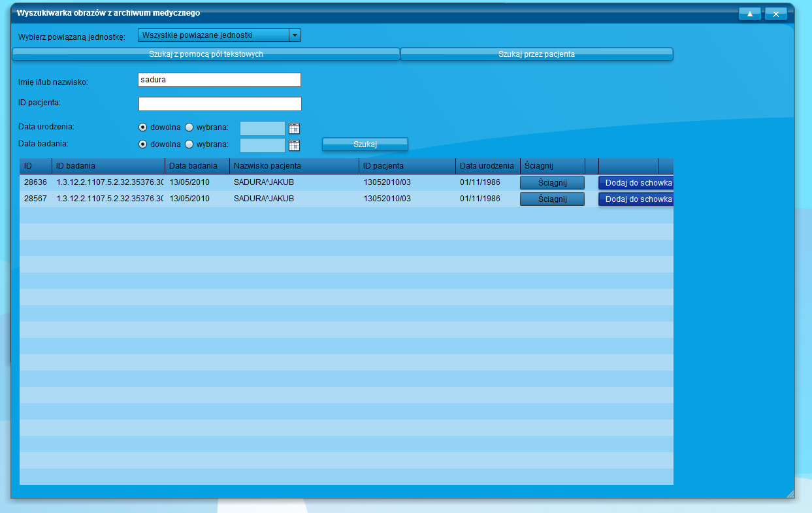This screenshot has height=513, width=812.
Task: Sort by 'ID badania' column header
Action: (108, 166)
